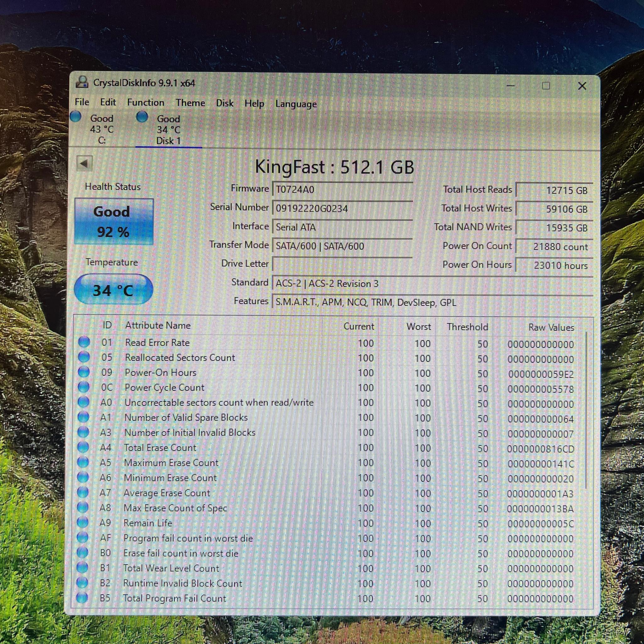Click the status orb for Valid Spare Blocks
644x644 pixels.
pos(83,417)
